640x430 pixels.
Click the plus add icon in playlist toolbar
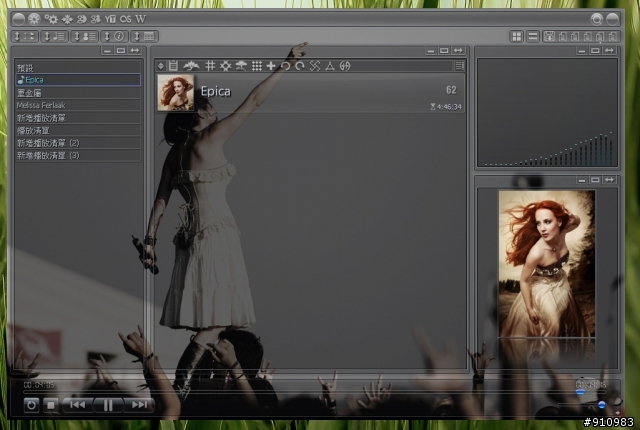(x=271, y=66)
